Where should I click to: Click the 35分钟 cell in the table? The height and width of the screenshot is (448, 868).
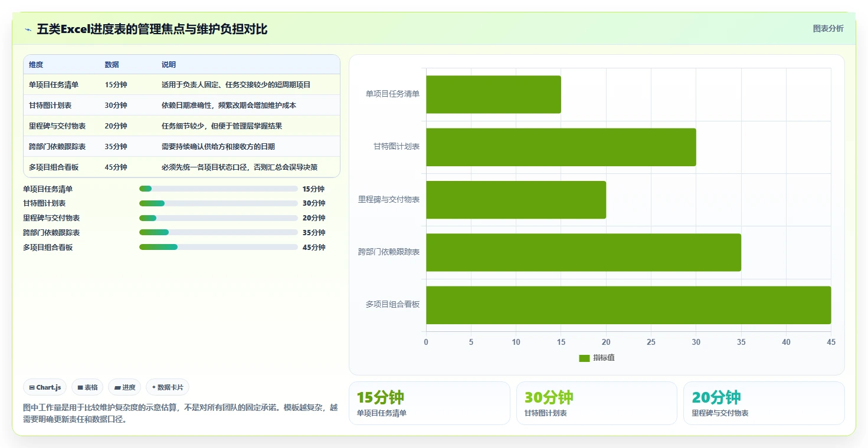[116, 147]
